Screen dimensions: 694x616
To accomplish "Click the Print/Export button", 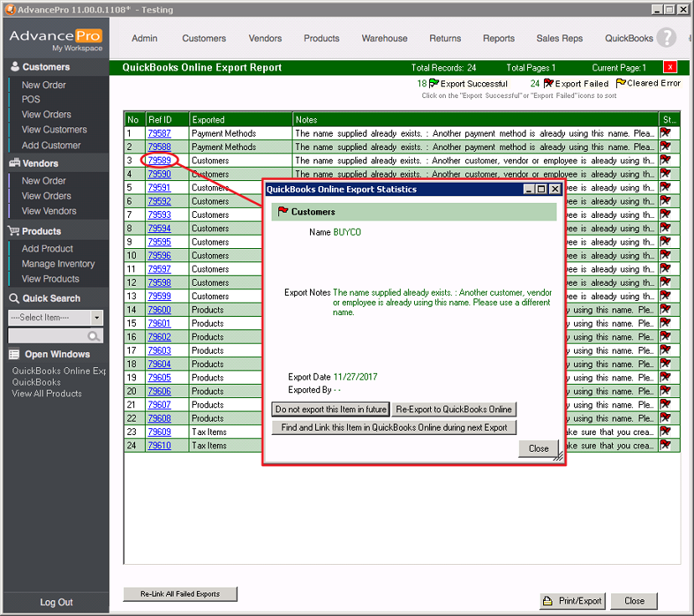I will (573, 601).
